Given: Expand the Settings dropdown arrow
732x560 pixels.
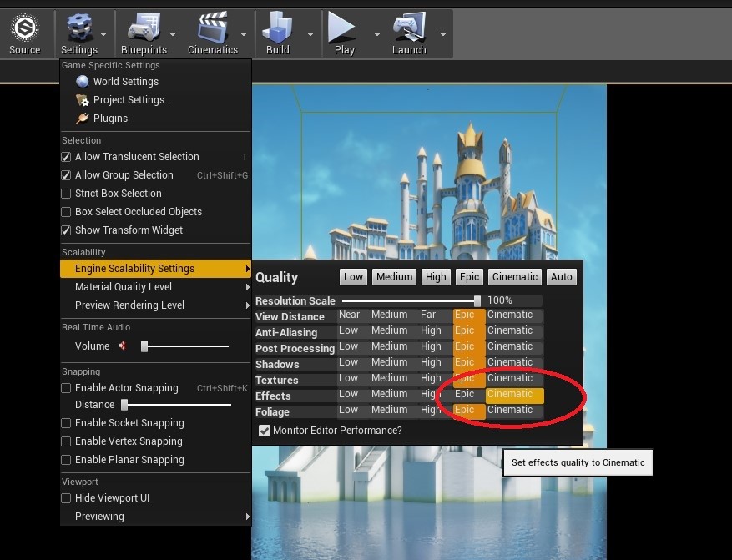Looking at the screenshot, I should 103,34.
